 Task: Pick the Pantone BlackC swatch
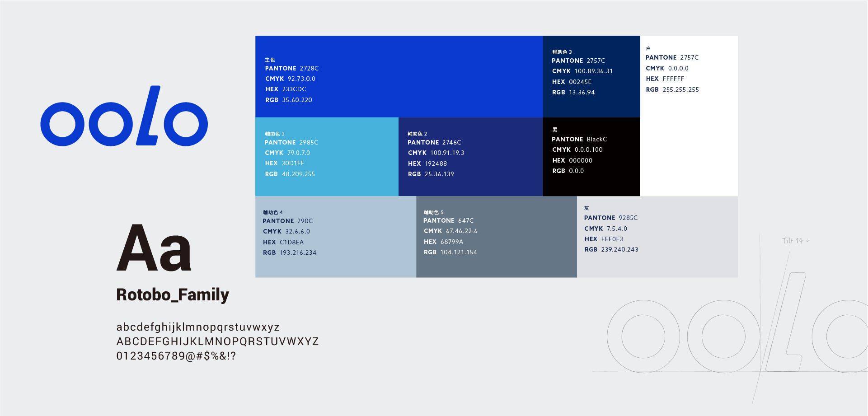[591, 156]
